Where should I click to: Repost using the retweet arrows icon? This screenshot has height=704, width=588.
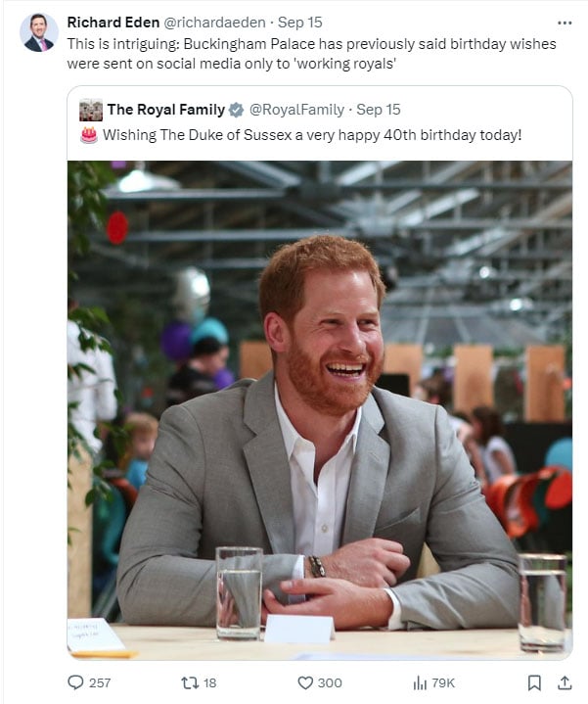click(x=191, y=682)
